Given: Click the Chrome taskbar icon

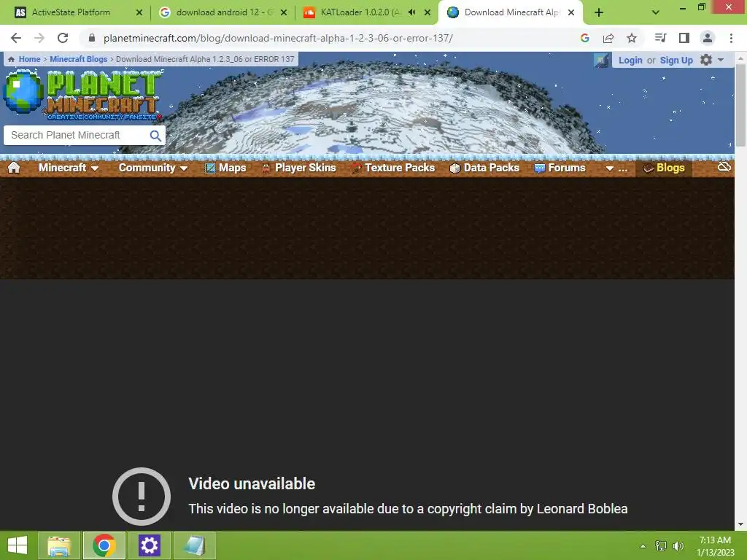Looking at the screenshot, I should click(x=104, y=545).
